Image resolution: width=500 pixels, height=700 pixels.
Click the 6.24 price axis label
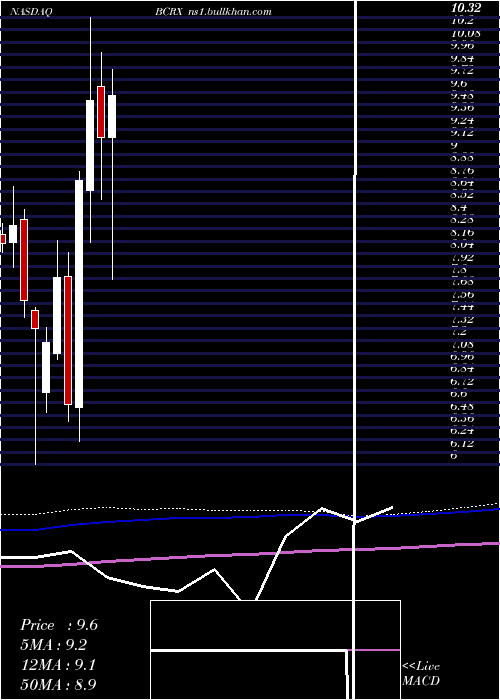[462, 431]
